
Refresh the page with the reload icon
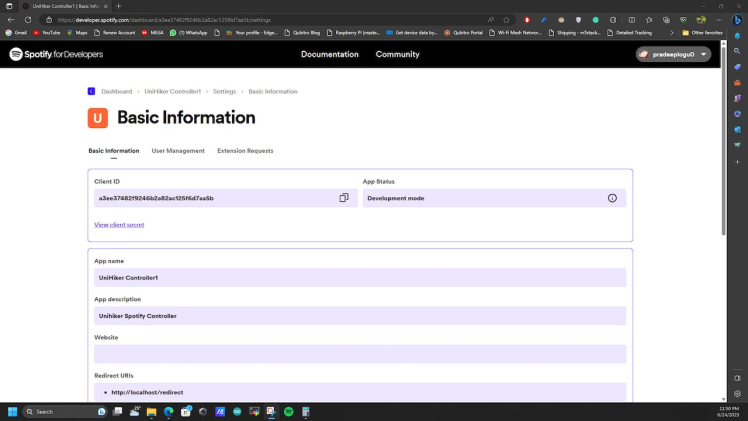(28, 19)
